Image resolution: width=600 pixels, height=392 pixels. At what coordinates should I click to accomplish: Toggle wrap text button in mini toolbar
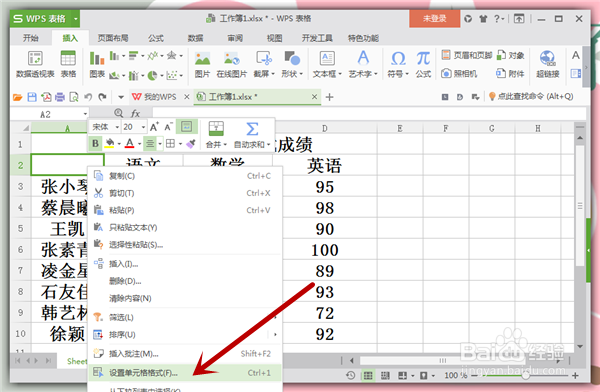187,127
